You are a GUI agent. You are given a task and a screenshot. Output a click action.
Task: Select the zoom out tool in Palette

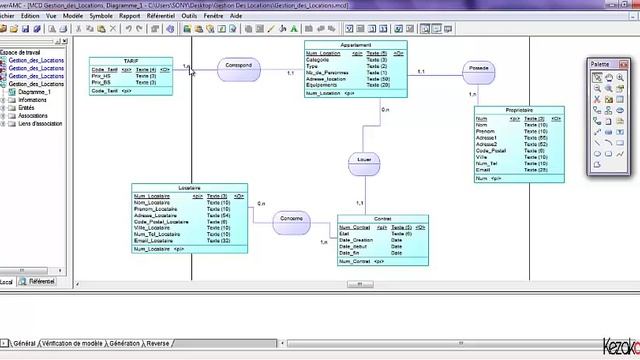coord(597,89)
